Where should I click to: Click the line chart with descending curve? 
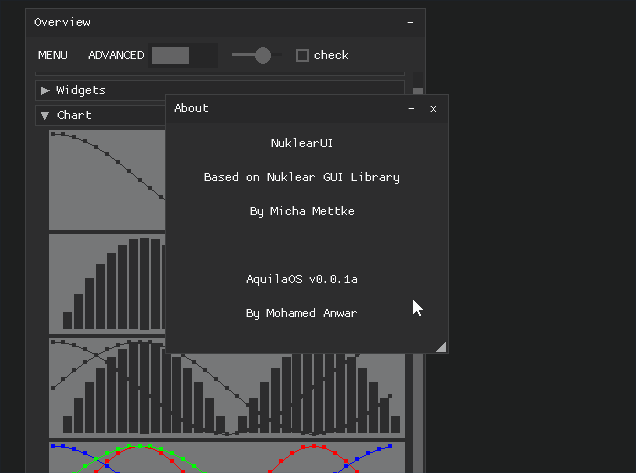(107, 180)
